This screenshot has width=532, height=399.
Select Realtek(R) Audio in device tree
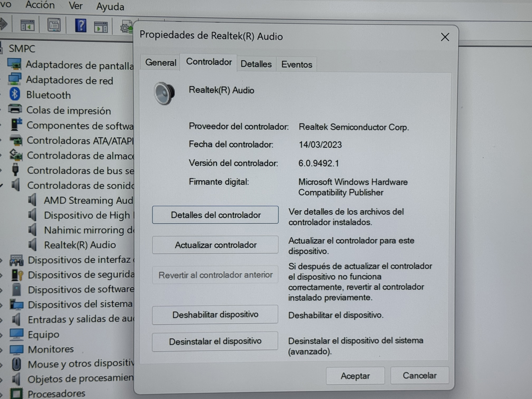coord(80,245)
